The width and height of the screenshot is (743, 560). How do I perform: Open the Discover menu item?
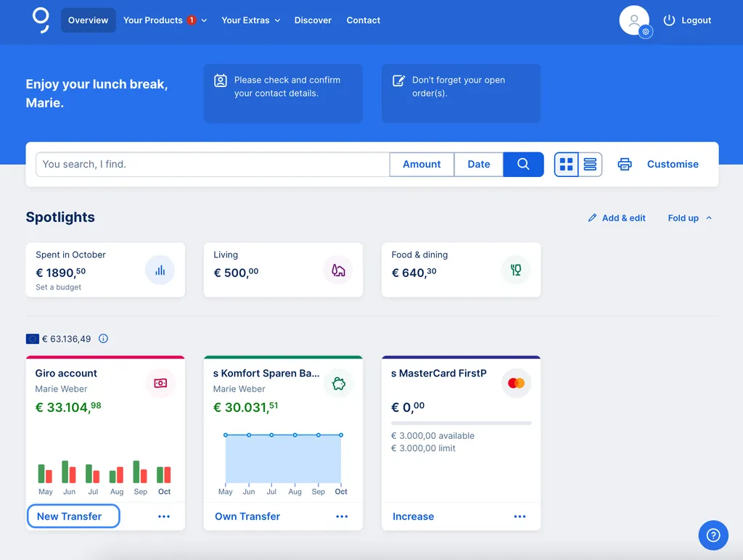tap(313, 20)
